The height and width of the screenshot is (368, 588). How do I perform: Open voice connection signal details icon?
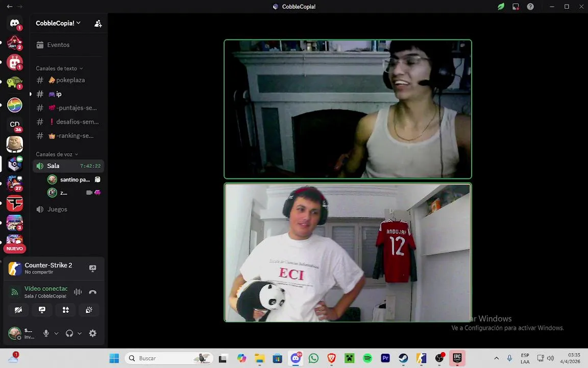pos(15,292)
